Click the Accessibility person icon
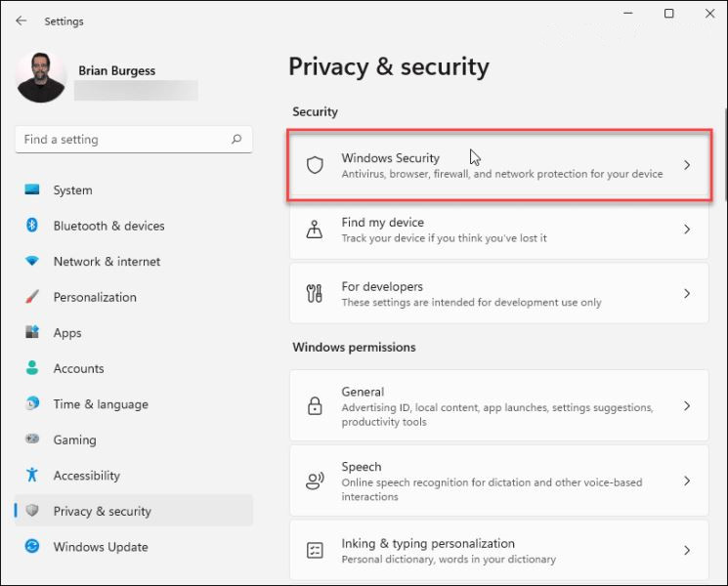 [32, 476]
